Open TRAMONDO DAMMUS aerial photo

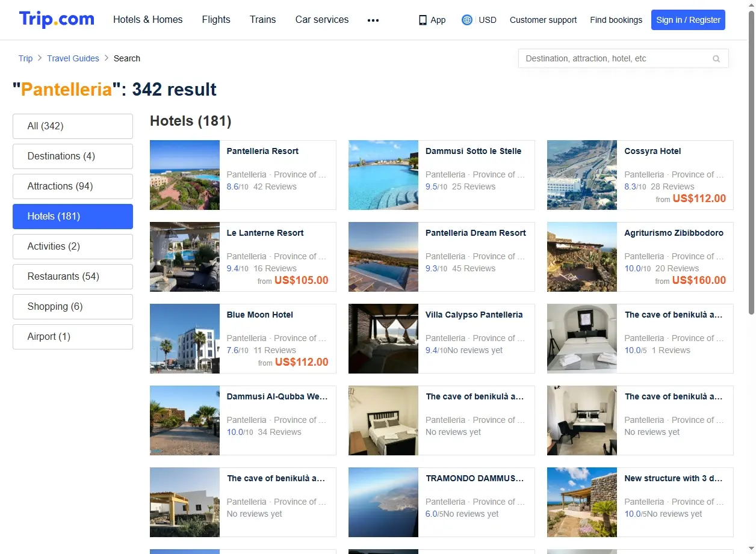383,502
